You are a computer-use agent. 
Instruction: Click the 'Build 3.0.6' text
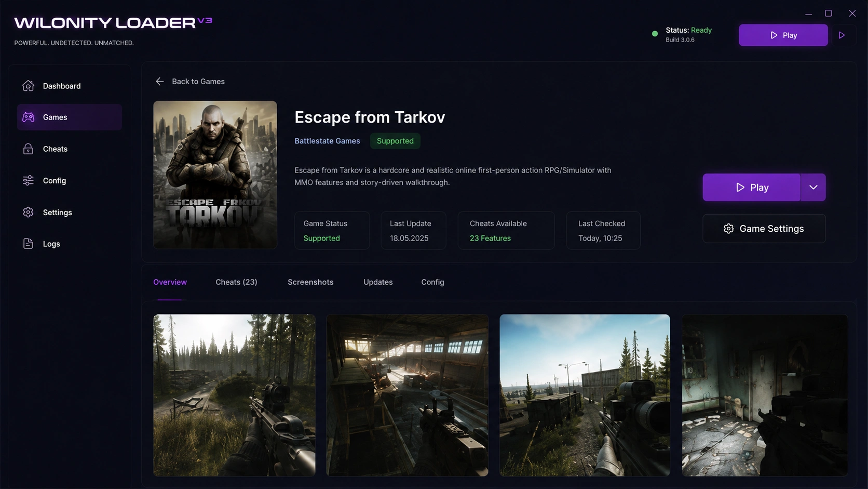point(680,40)
